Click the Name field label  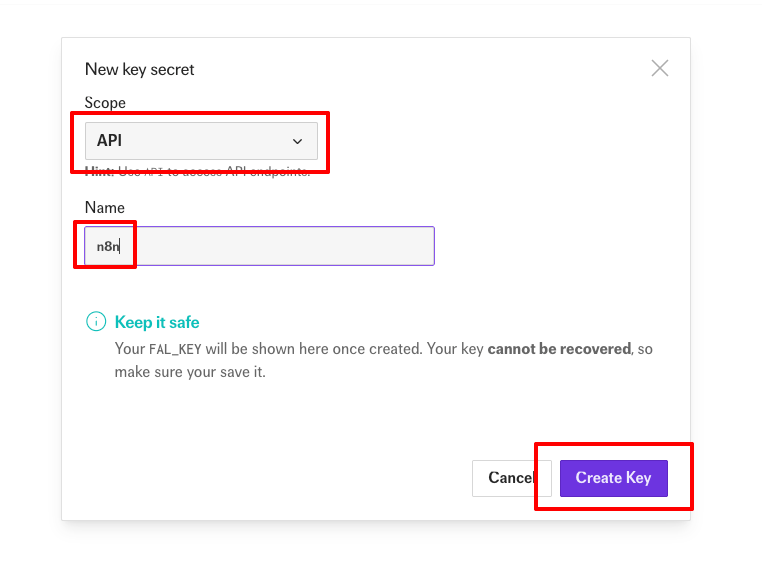(105, 207)
